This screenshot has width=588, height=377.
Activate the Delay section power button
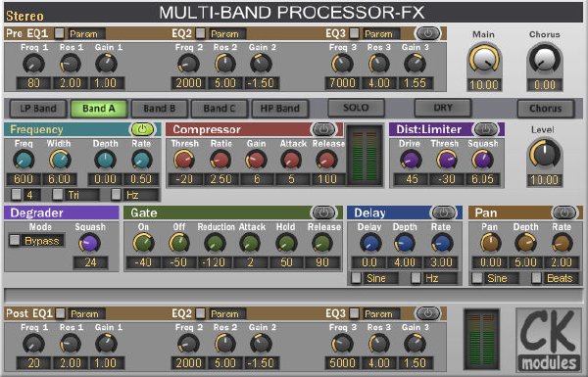(443, 212)
